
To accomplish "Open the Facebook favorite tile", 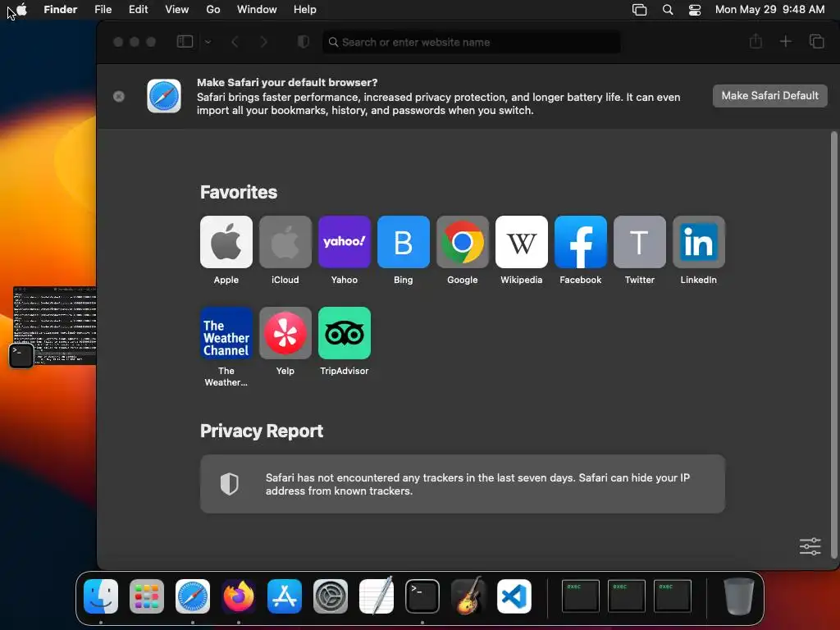I will click(581, 242).
